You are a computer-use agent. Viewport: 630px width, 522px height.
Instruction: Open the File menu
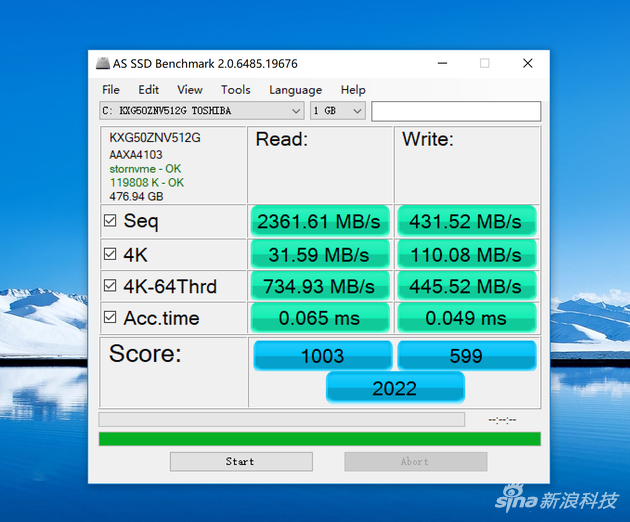point(111,90)
